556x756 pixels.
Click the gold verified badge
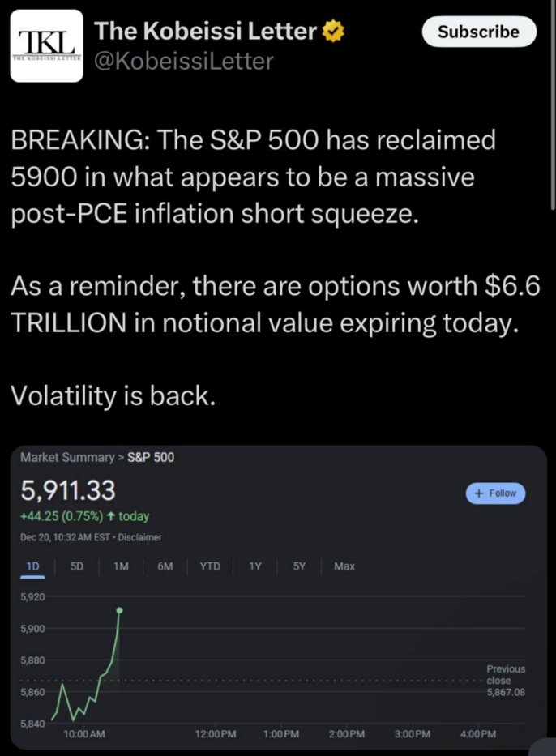[335, 32]
